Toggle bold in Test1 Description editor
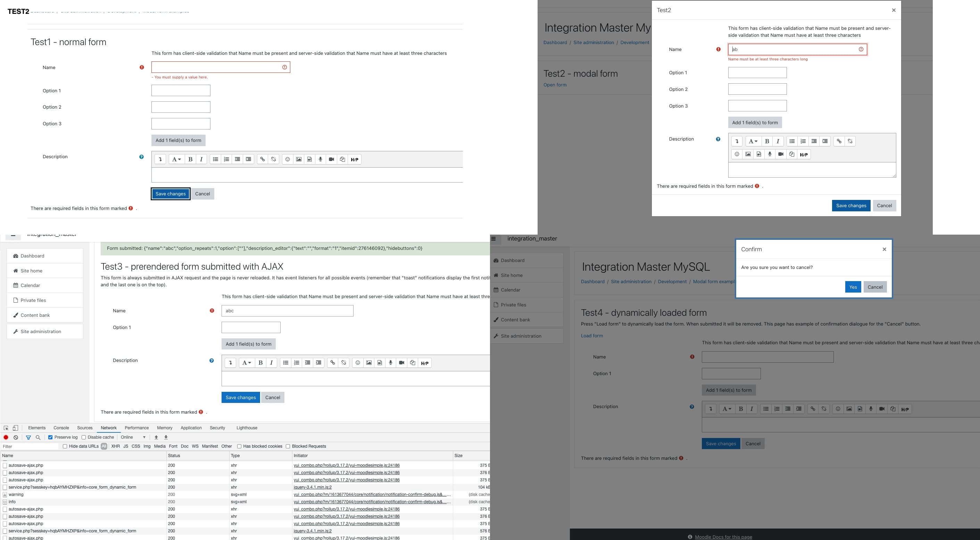This screenshot has height=540, width=980. pyautogui.click(x=190, y=159)
